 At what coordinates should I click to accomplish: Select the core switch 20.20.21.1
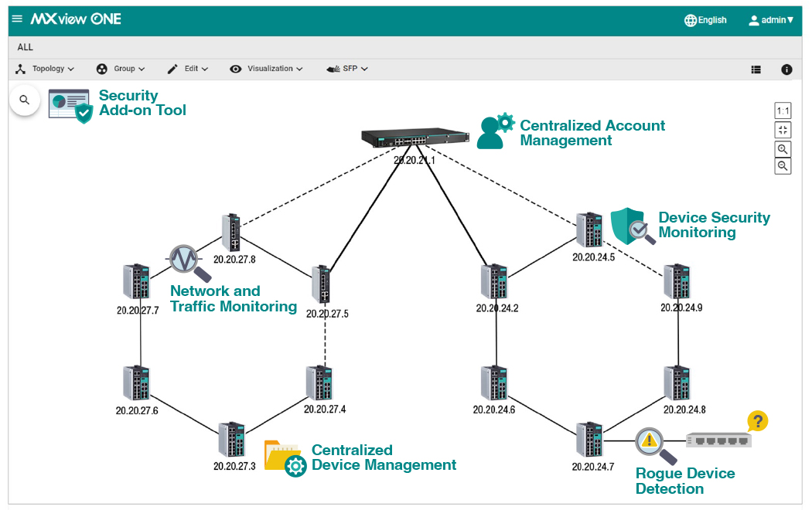415,138
